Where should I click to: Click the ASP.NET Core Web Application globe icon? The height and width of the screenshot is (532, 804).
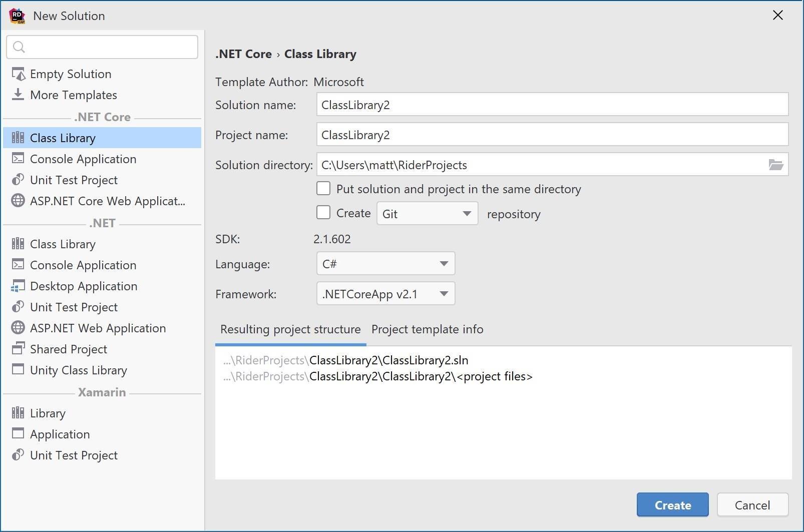(18, 201)
